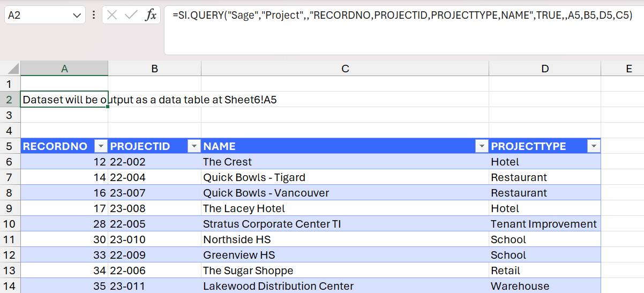Select the row 10 header
This screenshot has width=644, height=293.
tap(10, 224)
